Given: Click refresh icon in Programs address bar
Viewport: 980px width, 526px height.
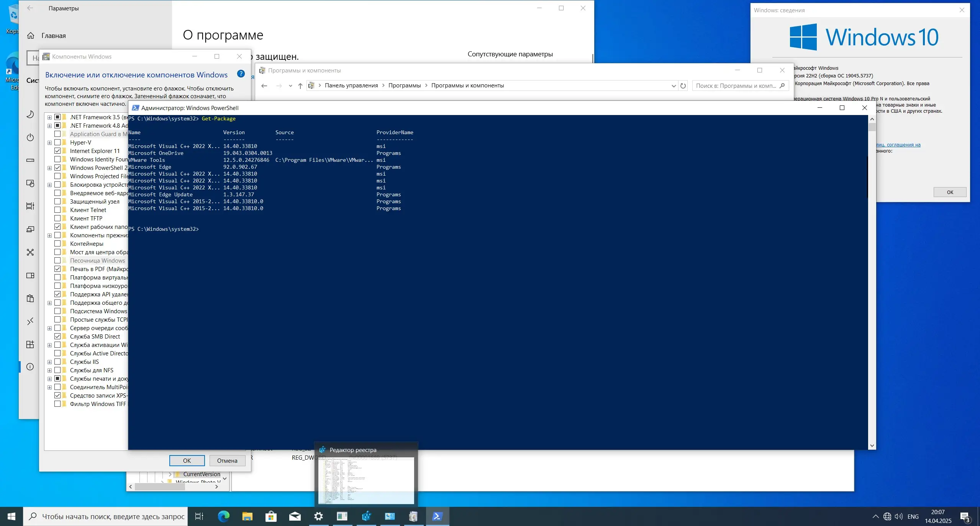Looking at the screenshot, I should tap(683, 85).
